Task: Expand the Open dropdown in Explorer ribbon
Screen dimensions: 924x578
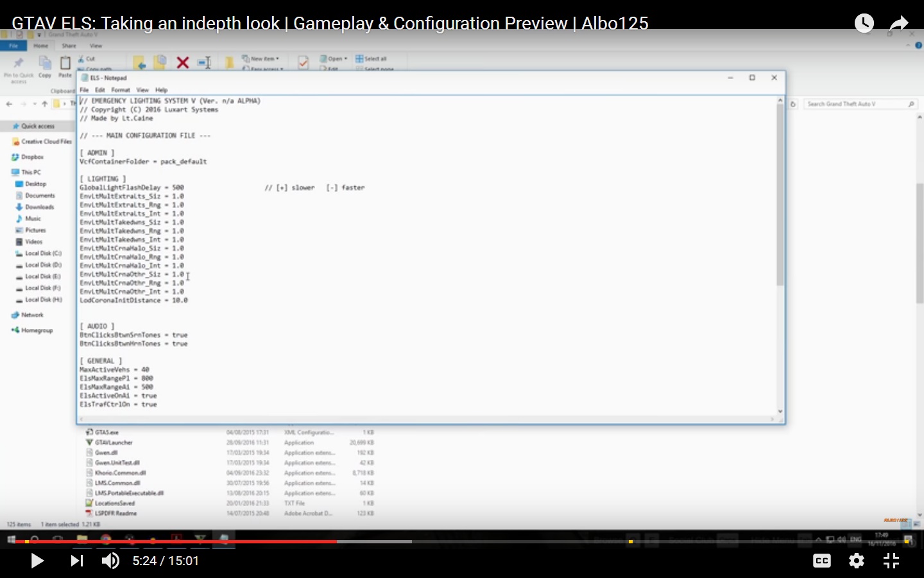Action: 334,58
